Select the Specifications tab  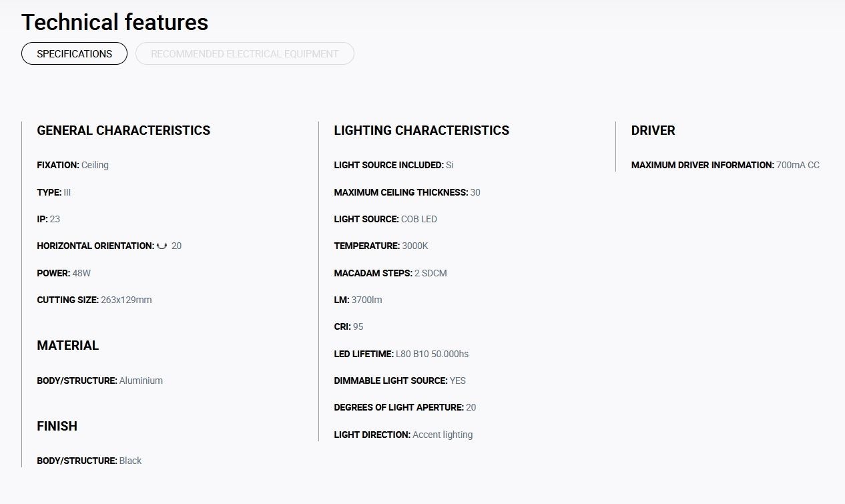[74, 53]
